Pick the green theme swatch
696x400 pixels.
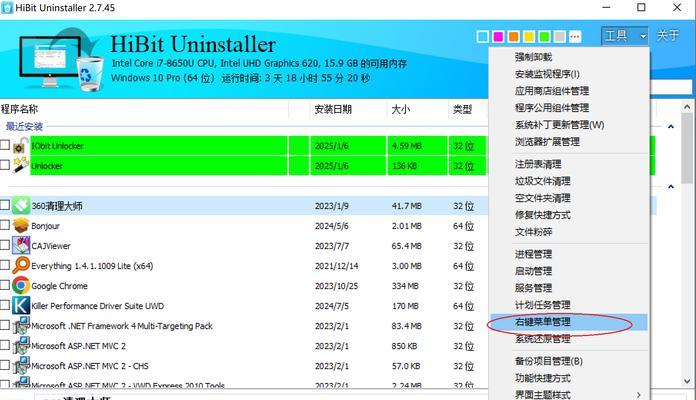click(544, 36)
